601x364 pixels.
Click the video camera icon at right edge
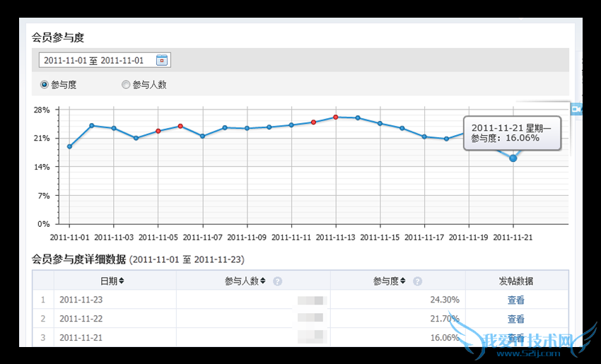[576, 109]
